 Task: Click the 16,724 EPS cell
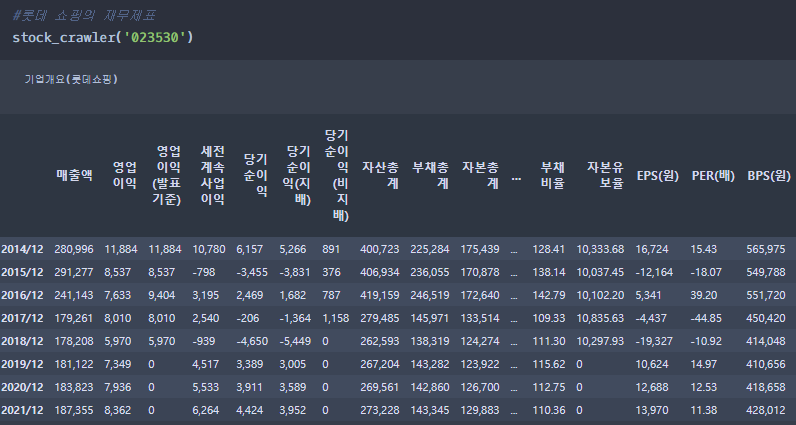pyautogui.click(x=652, y=249)
